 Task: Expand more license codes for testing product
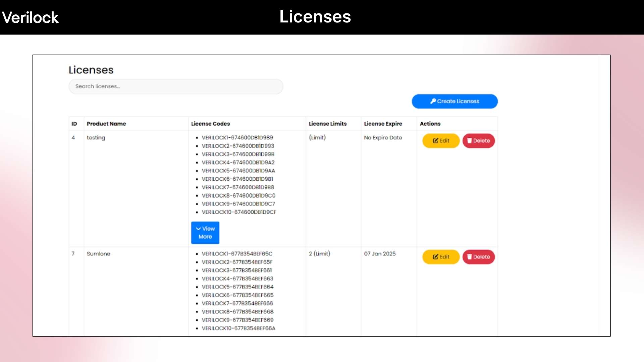pyautogui.click(x=205, y=233)
